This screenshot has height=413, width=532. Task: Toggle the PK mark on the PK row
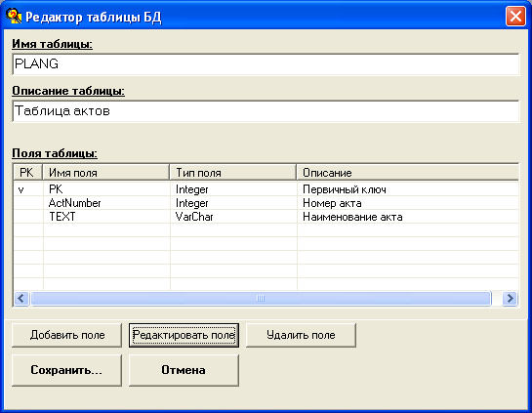coord(28,189)
